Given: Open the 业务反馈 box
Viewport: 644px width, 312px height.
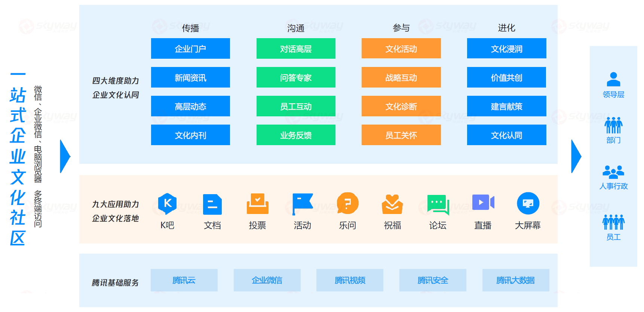Looking at the screenshot, I should 296,135.
